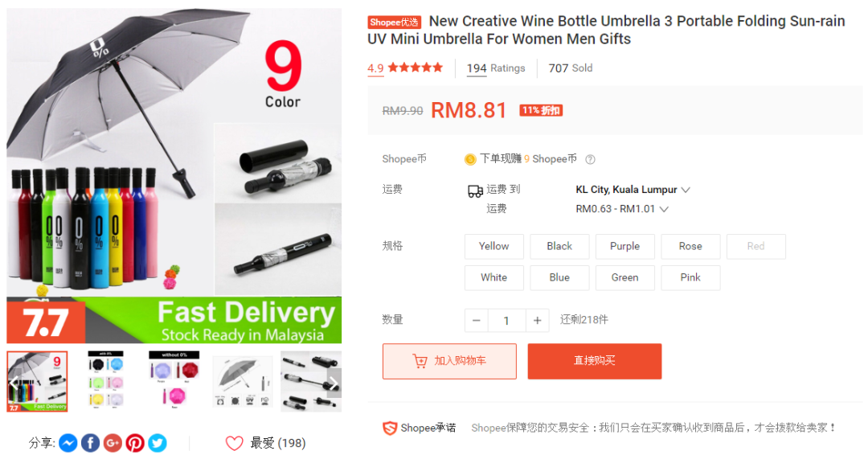This screenshot has width=868, height=459.
Task: Expand the RM0.63 - RM1.01 shipping fee dropdown
Action: click(621, 209)
